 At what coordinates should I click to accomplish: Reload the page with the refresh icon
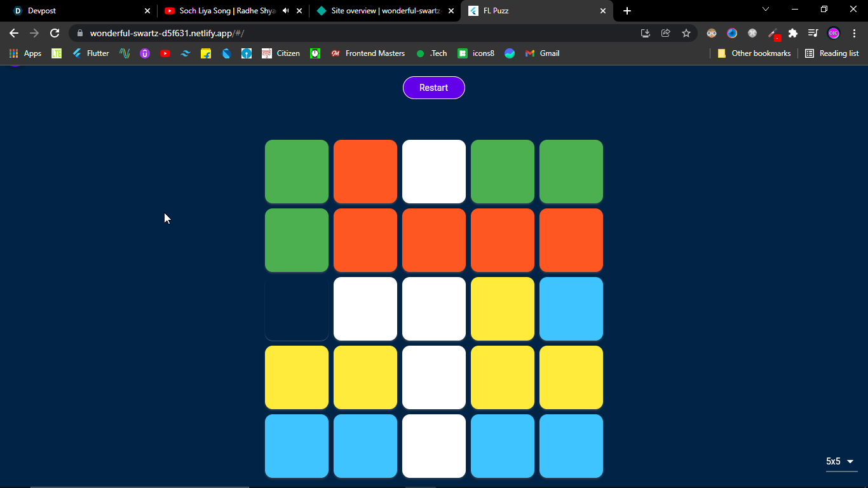tap(55, 33)
